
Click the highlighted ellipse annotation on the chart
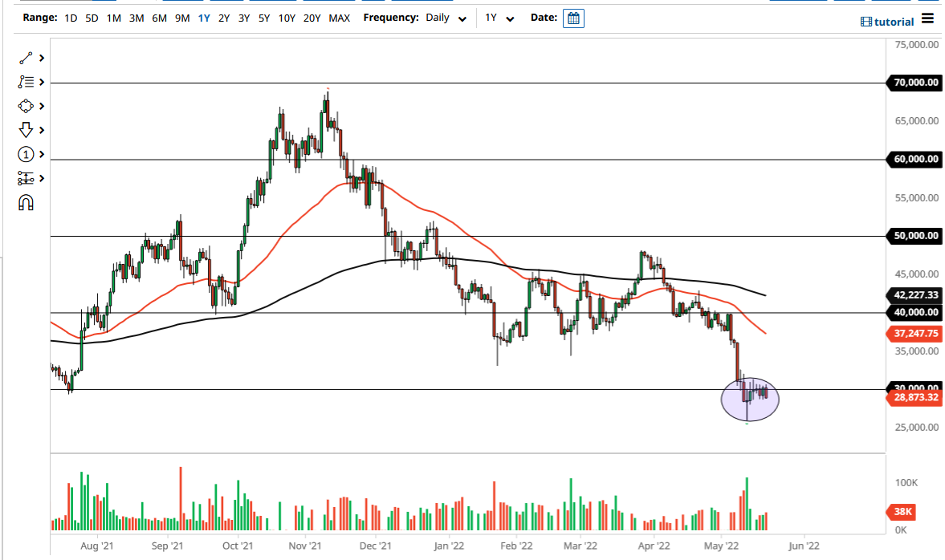(750, 398)
